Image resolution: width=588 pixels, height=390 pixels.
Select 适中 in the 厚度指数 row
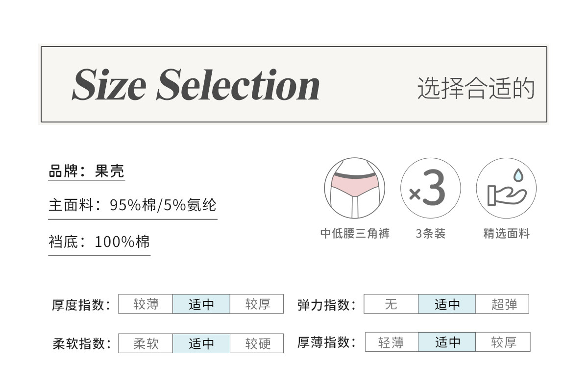(x=201, y=304)
